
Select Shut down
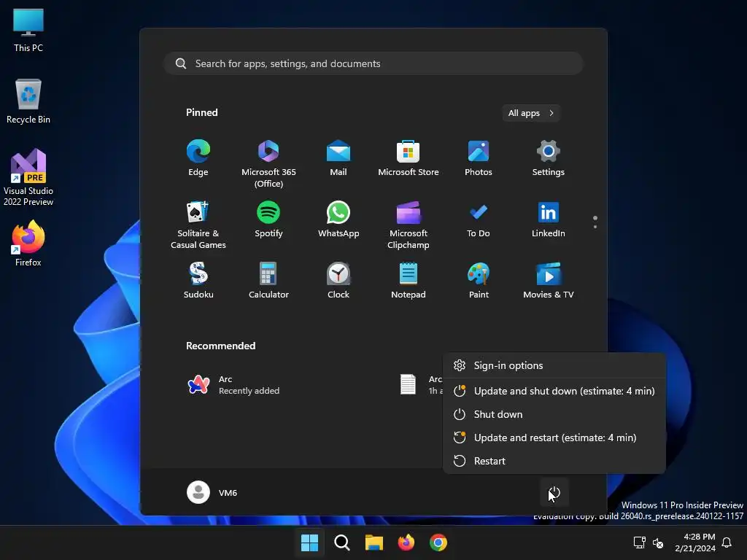(x=554, y=414)
